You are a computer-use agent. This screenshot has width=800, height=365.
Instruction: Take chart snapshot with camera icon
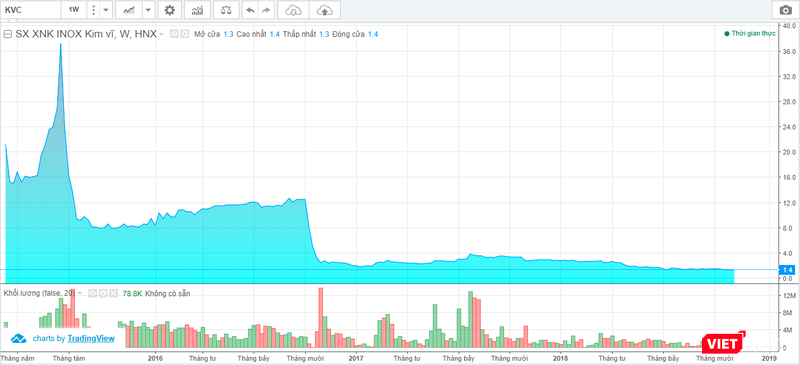pos(785,10)
